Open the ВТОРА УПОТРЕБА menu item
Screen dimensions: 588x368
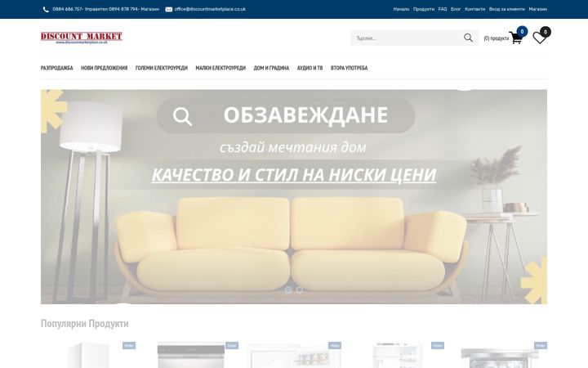[x=350, y=68]
